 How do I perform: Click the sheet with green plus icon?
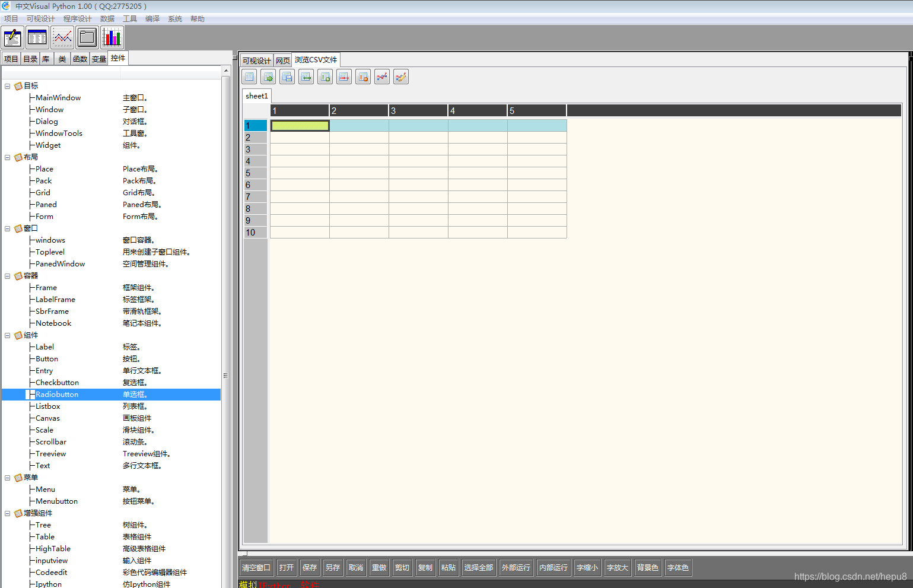click(325, 77)
